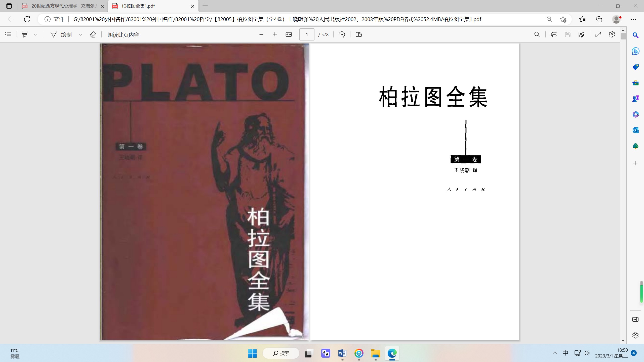The height and width of the screenshot is (362, 644).
Task: Search within the PDF document
Action: click(x=537, y=34)
